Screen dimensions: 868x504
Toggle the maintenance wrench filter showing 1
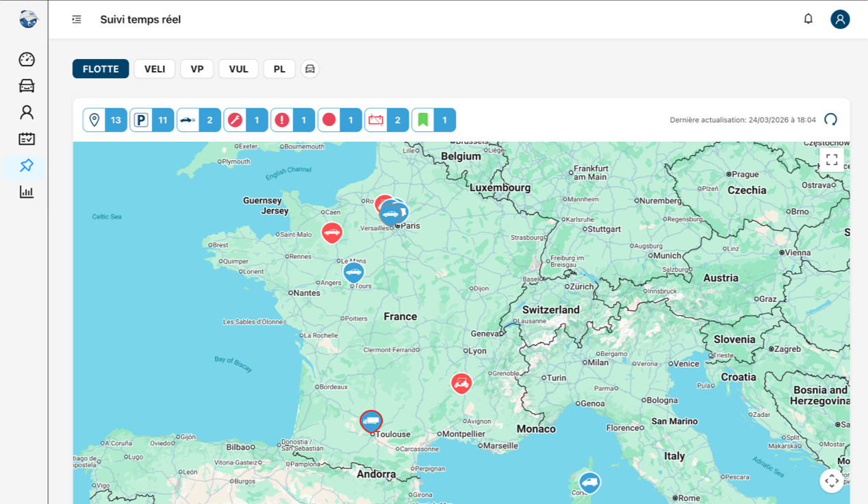tap(246, 120)
